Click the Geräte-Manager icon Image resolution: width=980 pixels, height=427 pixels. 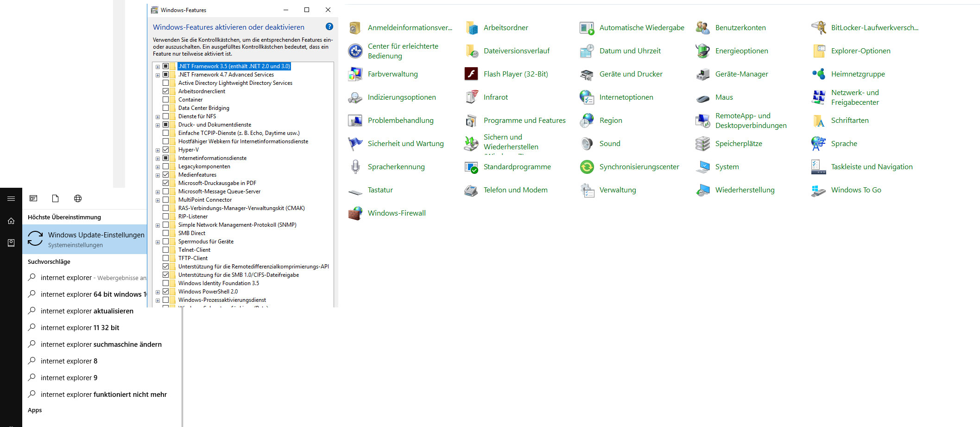pyautogui.click(x=703, y=74)
